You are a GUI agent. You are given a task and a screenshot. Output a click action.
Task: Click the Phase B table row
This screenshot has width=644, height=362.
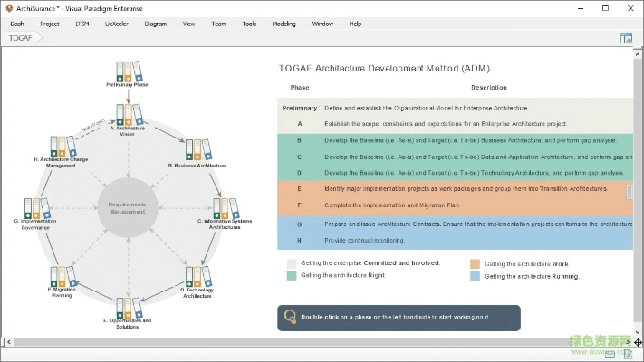pyautogui.click(x=453, y=140)
